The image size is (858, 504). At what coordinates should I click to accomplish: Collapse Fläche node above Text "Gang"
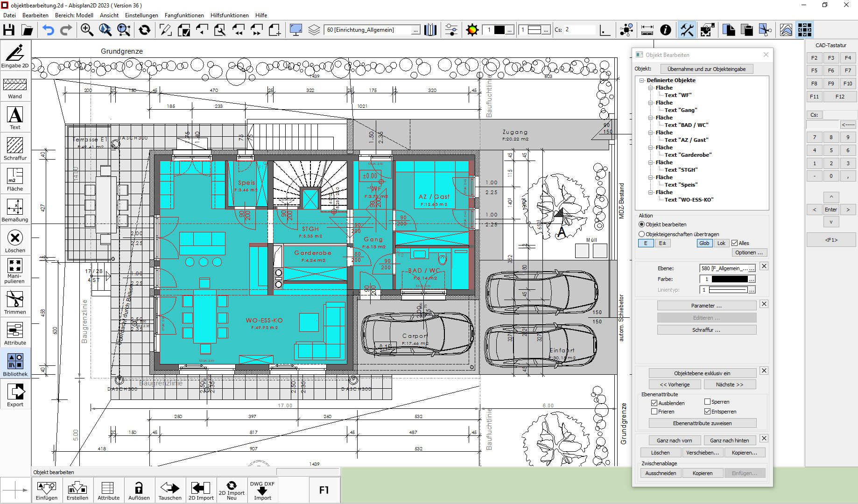tap(651, 103)
